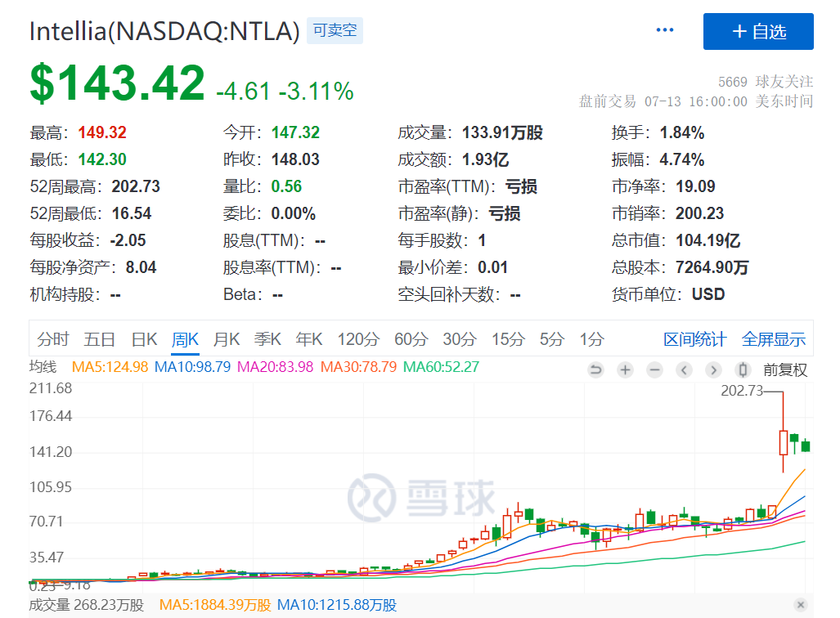Click the 成交量 268.23万股 label
Viewport: 840px width, 618px height.
(x=86, y=605)
